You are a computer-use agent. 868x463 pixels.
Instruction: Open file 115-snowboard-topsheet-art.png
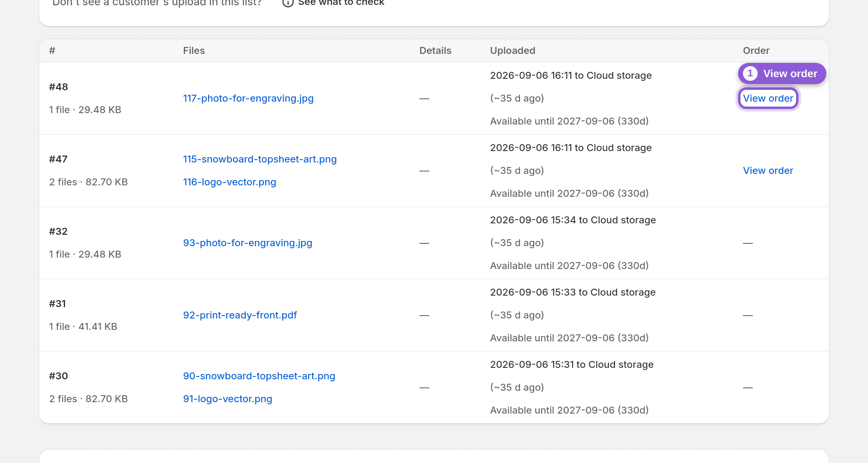[x=260, y=159]
